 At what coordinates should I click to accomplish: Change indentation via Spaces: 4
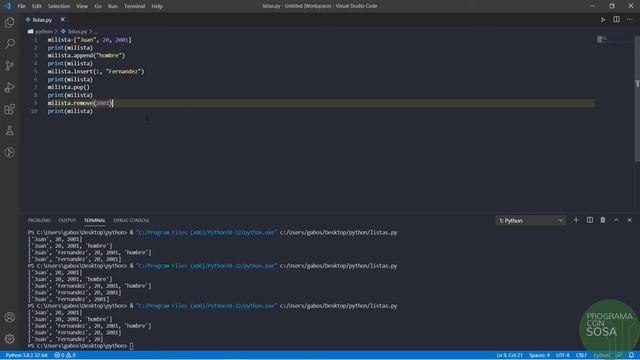pos(539,355)
